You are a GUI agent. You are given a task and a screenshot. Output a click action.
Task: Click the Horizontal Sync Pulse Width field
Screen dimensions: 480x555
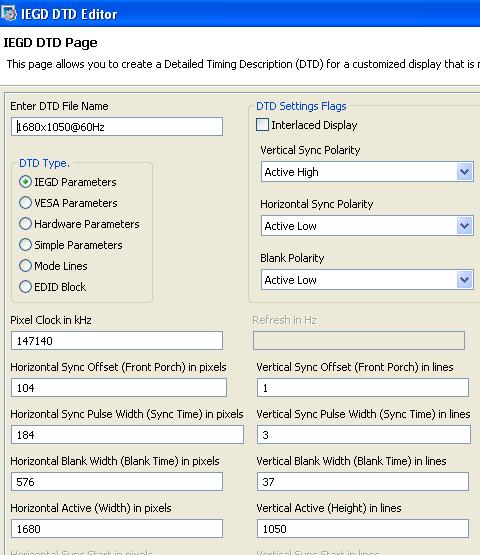[127, 435]
